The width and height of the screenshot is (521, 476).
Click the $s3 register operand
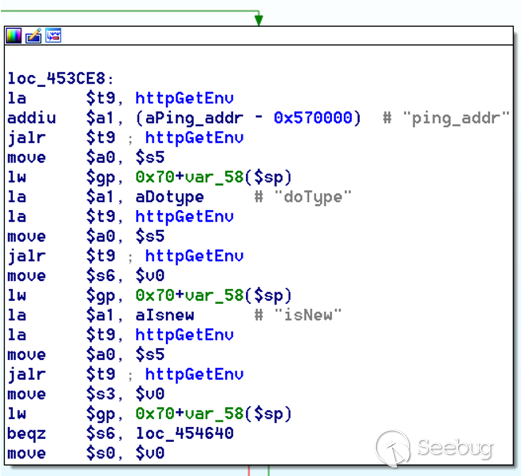(101, 394)
